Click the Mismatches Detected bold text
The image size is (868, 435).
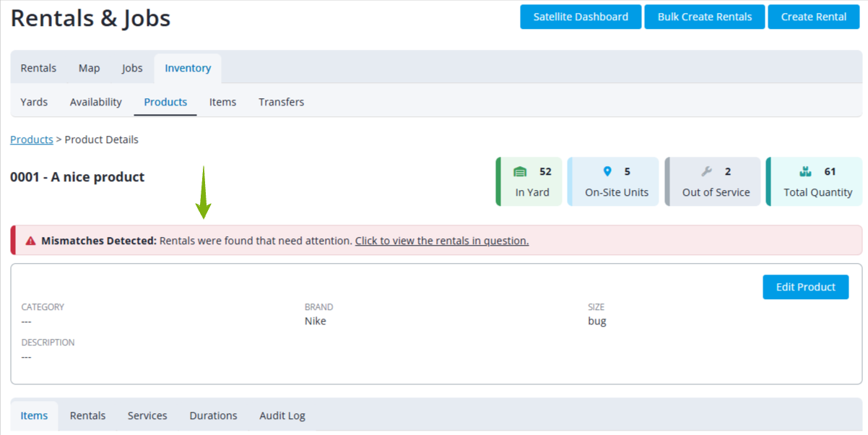(x=99, y=241)
